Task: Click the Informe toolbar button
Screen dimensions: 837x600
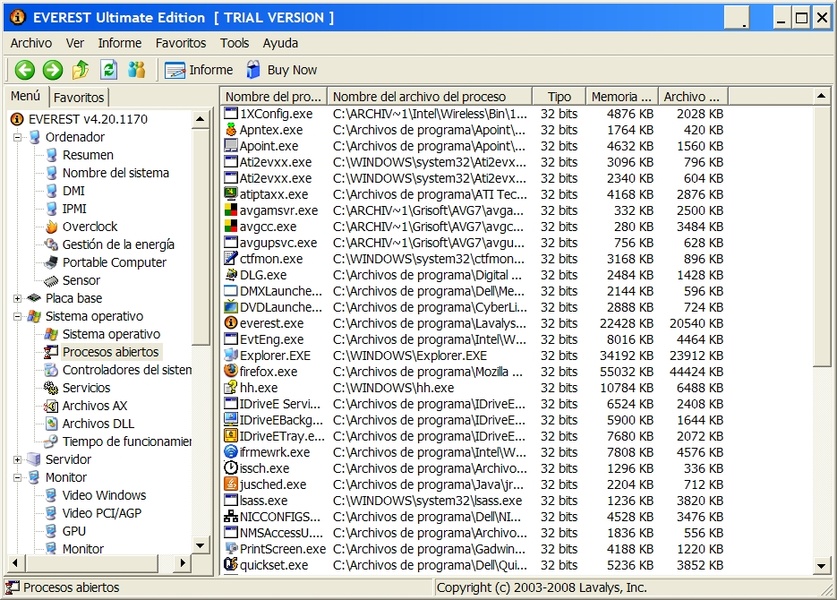Action: [199, 70]
